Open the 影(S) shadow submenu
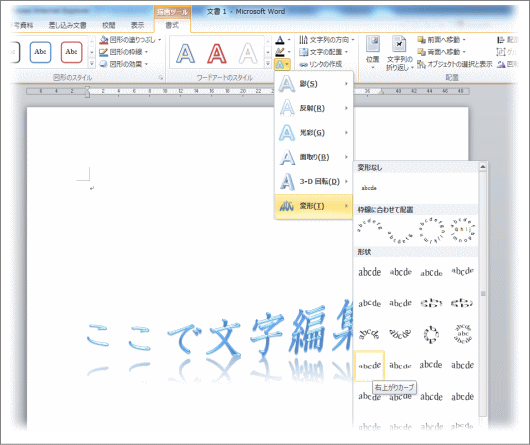530x445 pixels. point(314,84)
